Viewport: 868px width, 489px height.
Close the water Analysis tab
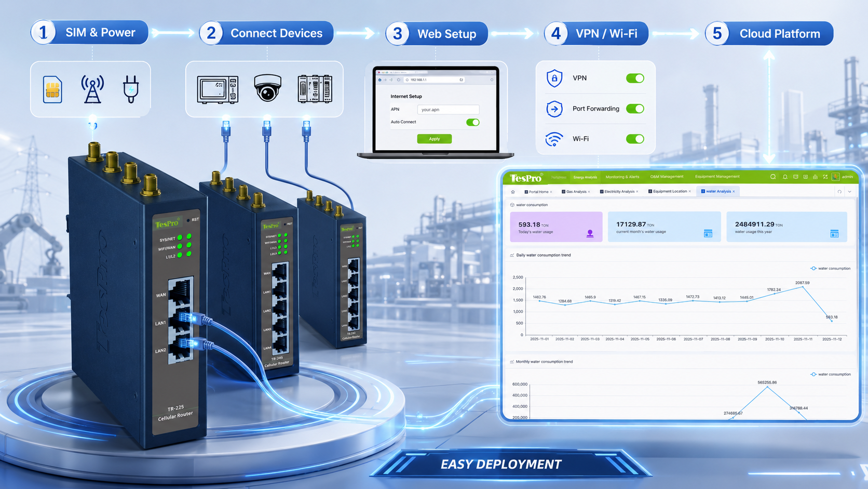pos(734,192)
